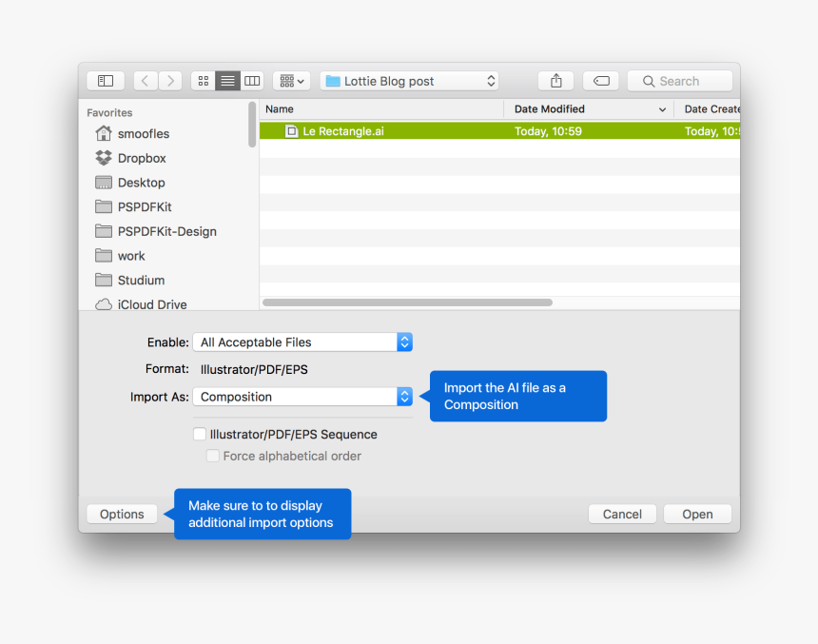Image resolution: width=818 pixels, height=644 pixels.
Task: Toggle the sidebar visibility button
Action: pos(106,81)
